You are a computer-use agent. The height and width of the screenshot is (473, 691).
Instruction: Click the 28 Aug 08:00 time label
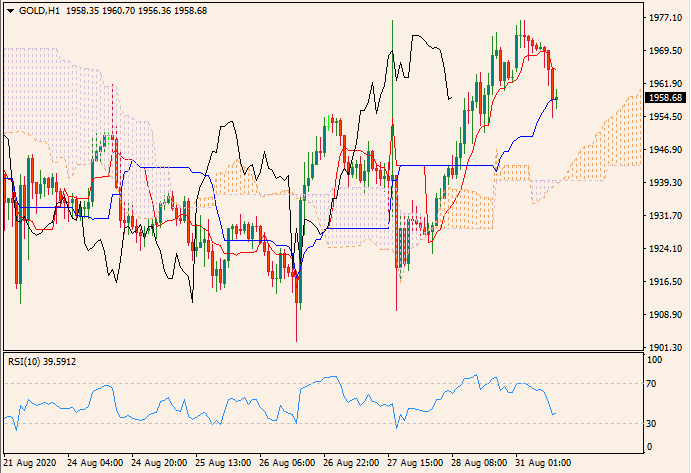[480, 464]
